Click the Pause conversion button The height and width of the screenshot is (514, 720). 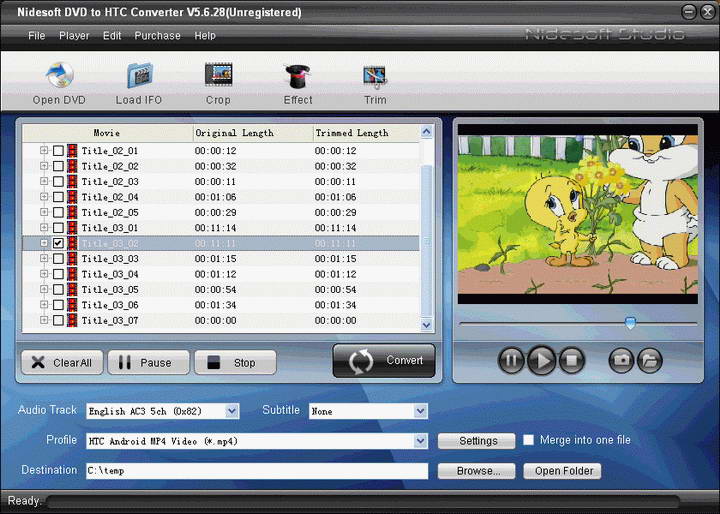[x=148, y=362]
